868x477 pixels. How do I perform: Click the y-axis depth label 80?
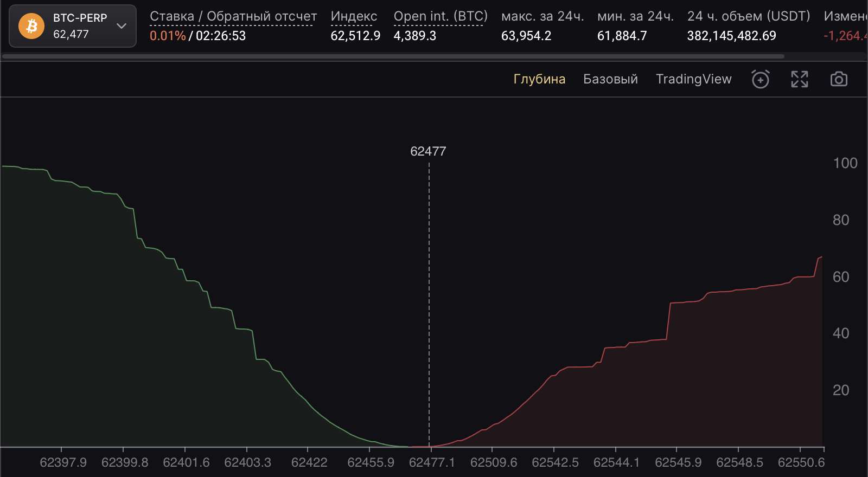[841, 220]
